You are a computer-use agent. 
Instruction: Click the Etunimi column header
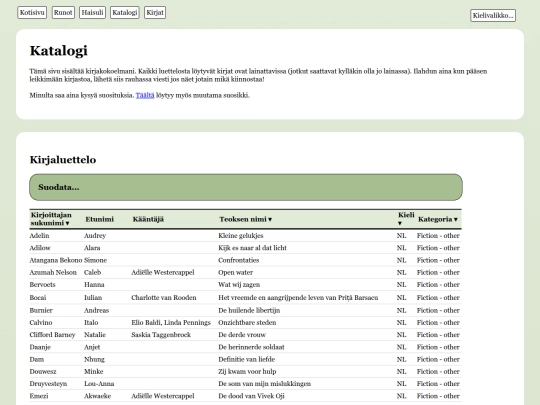(x=100, y=219)
